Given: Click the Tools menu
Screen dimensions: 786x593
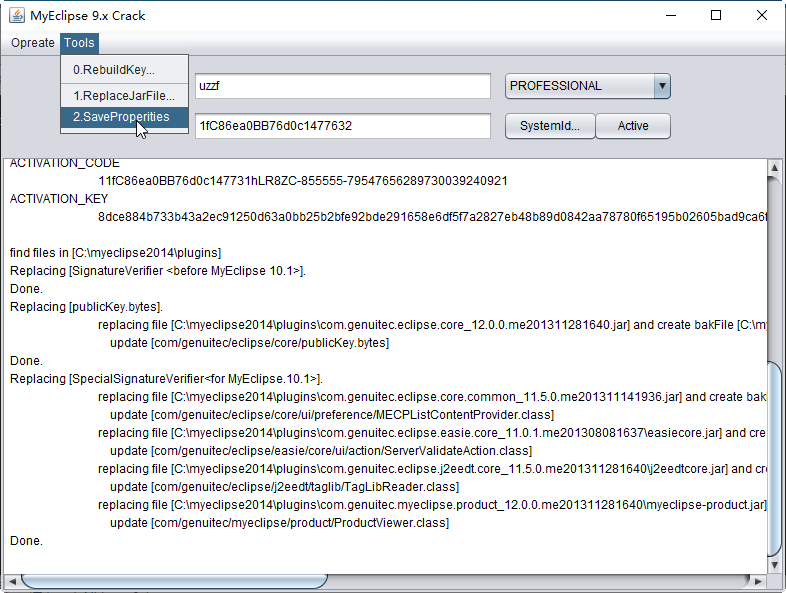Looking at the screenshot, I should click(79, 43).
